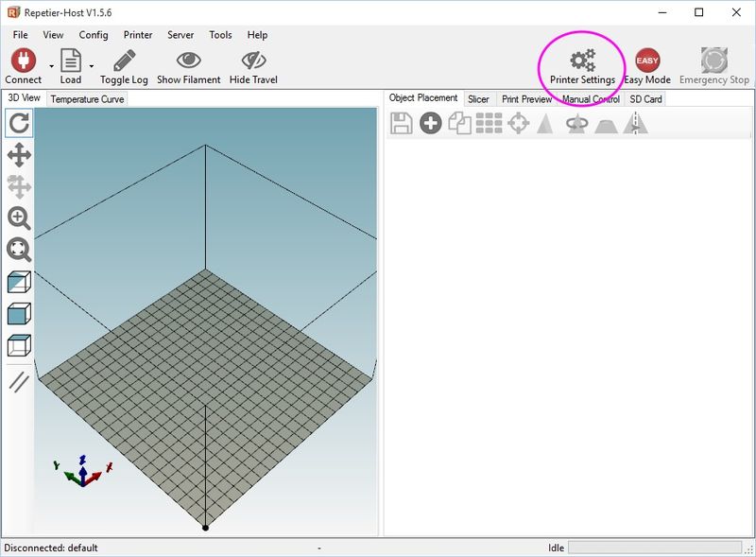Viewport: 756px width, 557px height.
Task: Click the status bar progress bar
Action: [655, 548]
